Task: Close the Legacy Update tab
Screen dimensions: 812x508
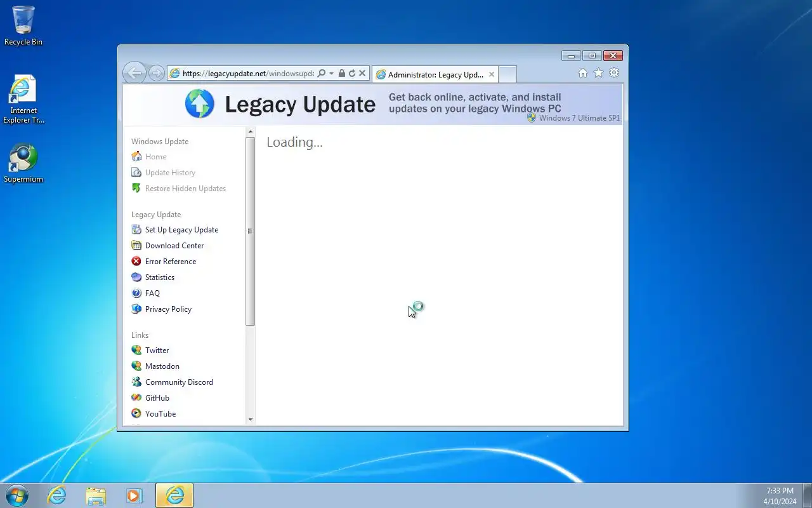Action: 492,74
